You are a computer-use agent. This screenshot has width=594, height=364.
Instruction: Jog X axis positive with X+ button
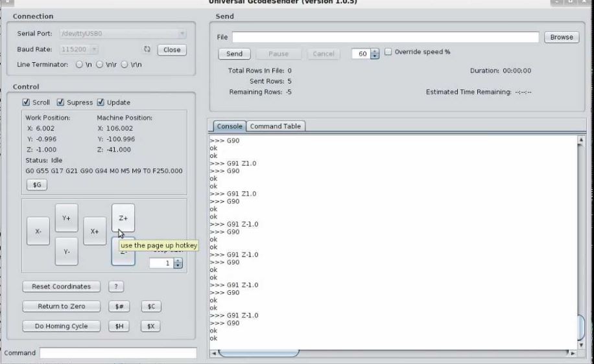pos(95,231)
